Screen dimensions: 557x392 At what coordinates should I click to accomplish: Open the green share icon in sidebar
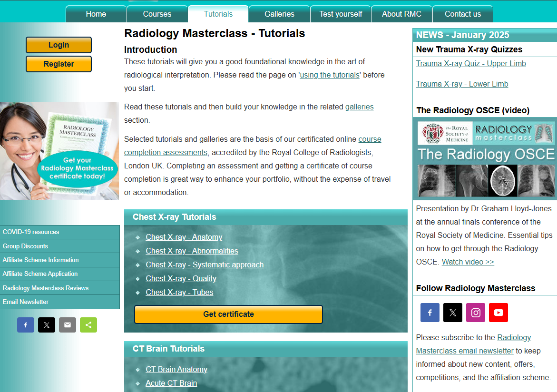(88, 325)
